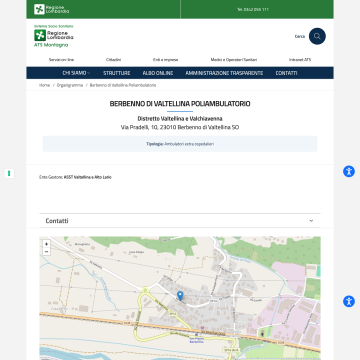Screen dimensions: 360x360
Task: Click the Contatti accordion chevron arrow
Action: [x=311, y=221]
